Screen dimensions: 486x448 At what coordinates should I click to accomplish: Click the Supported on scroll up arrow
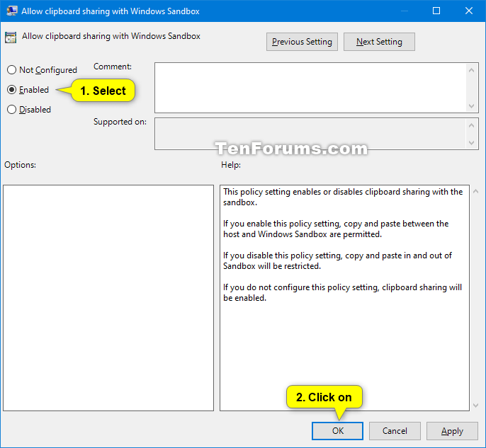pyautogui.click(x=471, y=125)
